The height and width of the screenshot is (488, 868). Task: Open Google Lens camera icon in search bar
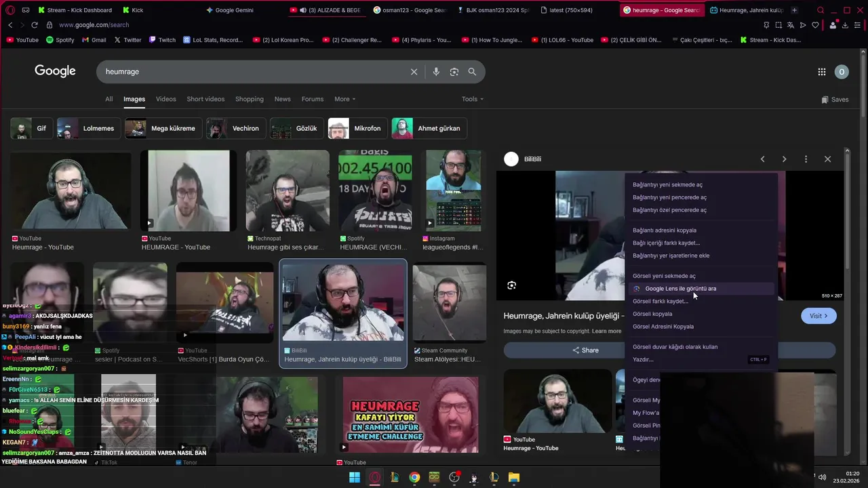tap(454, 72)
